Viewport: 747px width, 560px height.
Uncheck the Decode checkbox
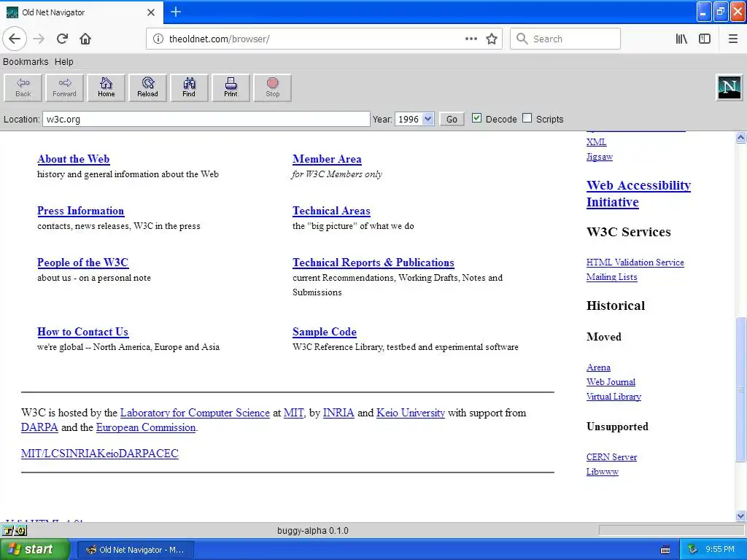[x=476, y=118]
